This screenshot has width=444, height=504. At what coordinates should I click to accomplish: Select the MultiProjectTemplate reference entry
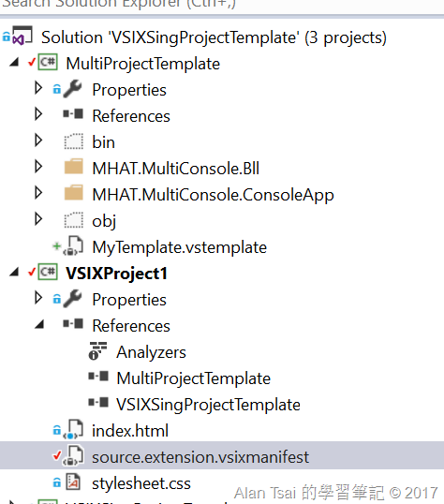pos(194,378)
